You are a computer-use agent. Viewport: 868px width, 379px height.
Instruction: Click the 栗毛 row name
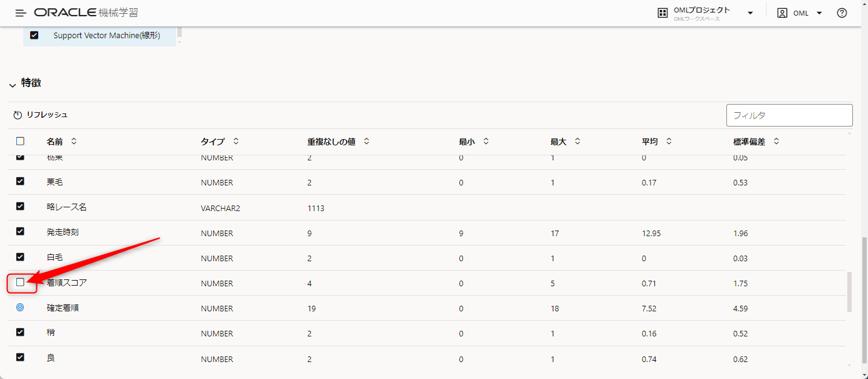(x=55, y=182)
